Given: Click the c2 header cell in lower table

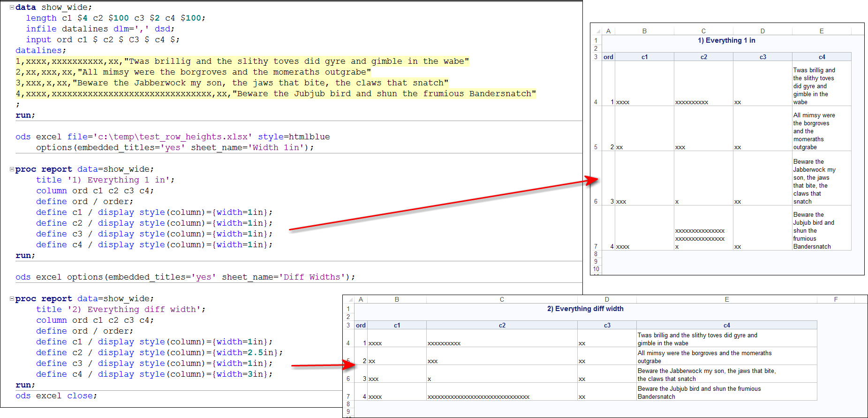Looking at the screenshot, I should click(502, 325).
